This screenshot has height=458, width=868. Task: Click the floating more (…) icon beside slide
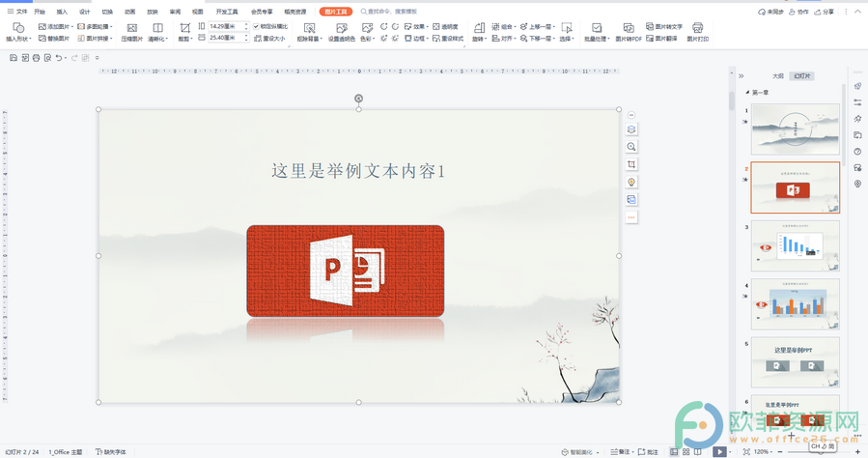(631, 217)
